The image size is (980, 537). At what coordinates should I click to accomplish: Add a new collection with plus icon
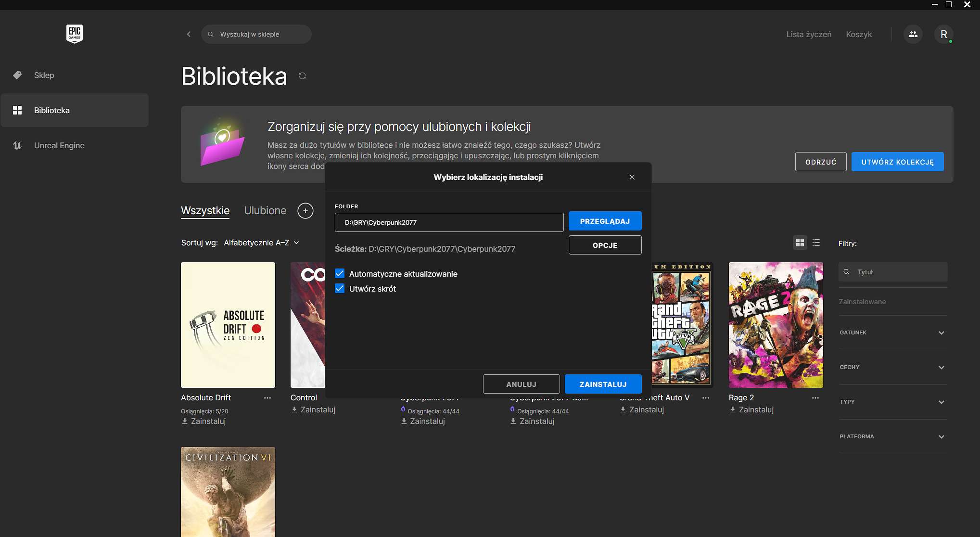point(305,211)
